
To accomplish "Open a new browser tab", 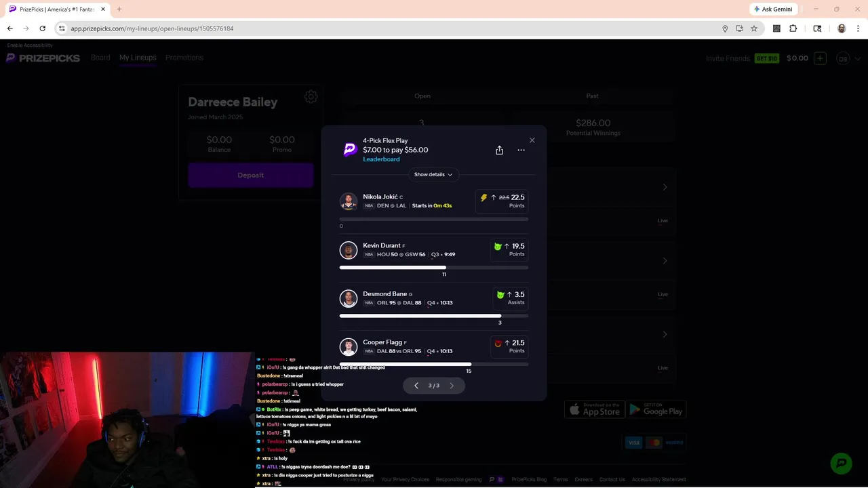I will [119, 9].
